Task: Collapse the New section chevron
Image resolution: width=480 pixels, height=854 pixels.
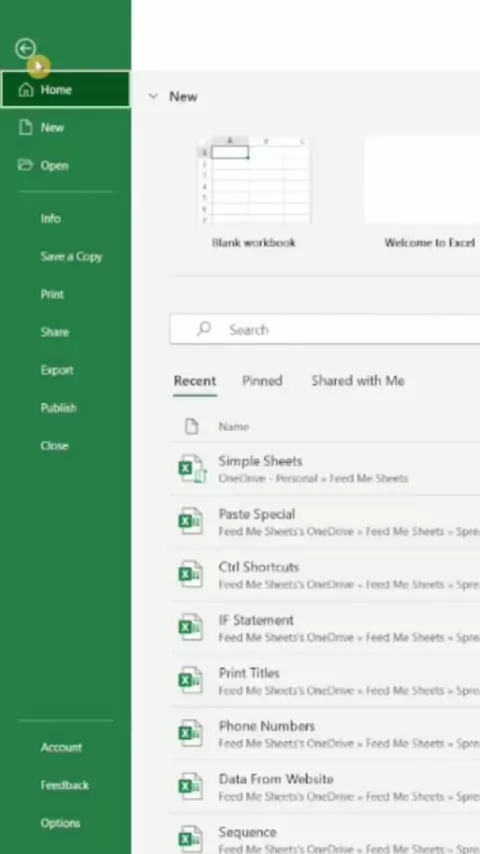Action: pyautogui.click(x=154, y=96)
